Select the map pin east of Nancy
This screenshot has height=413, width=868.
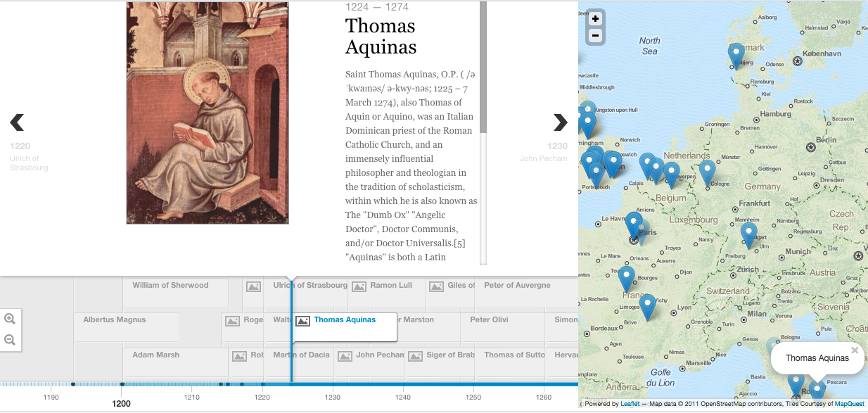pos(748,235)
